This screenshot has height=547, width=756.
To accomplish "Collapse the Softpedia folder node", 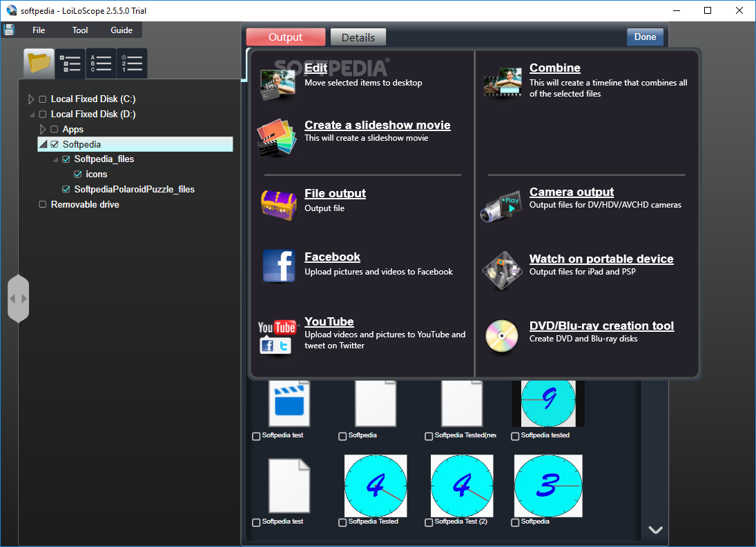I will pos(43,144).
